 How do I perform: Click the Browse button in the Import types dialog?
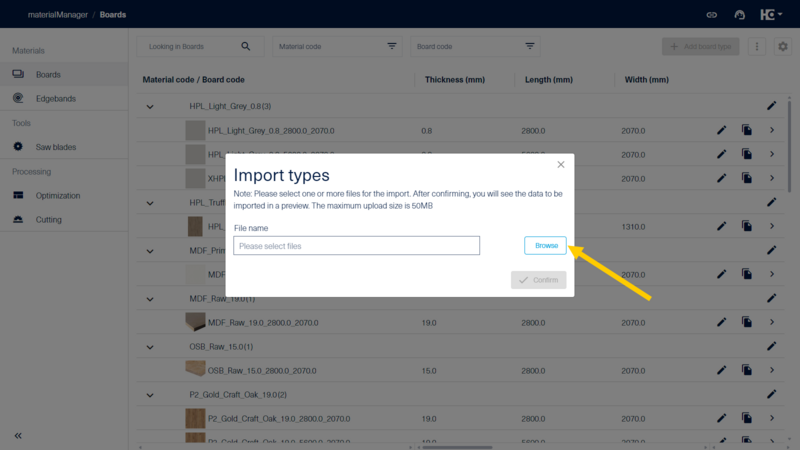545,245
